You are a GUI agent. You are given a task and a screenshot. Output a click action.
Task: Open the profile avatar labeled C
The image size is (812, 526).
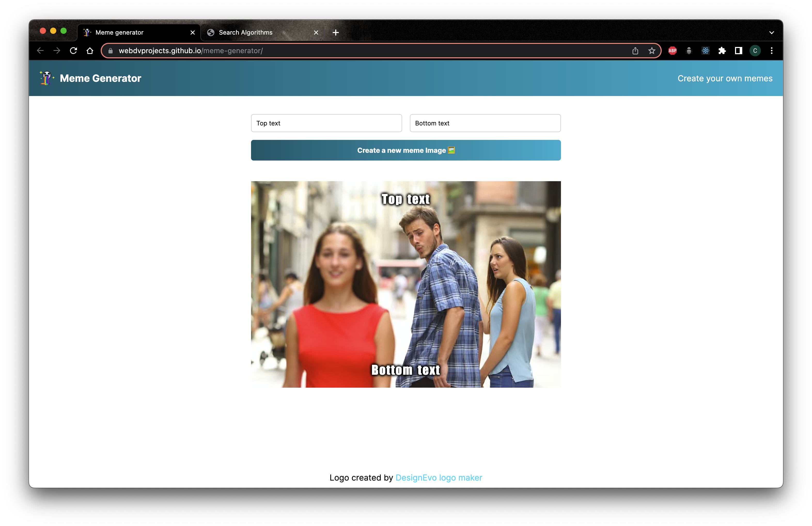(x=755, y=51)
